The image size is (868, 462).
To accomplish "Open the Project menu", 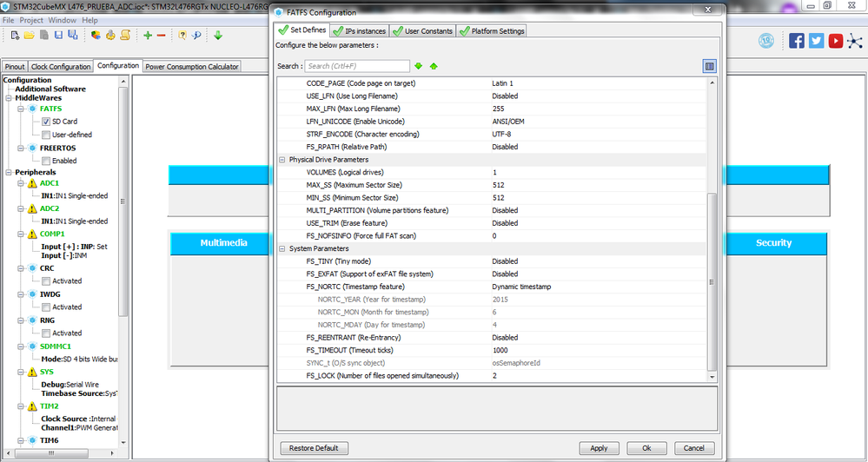I will tap(31, 20).
